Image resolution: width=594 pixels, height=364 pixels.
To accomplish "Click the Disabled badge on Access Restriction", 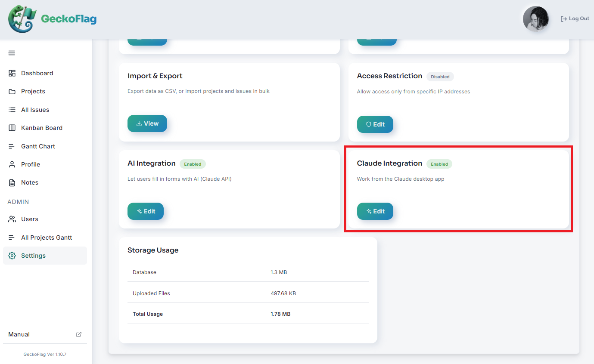I will pyautogui.click(x=440, y=77).
